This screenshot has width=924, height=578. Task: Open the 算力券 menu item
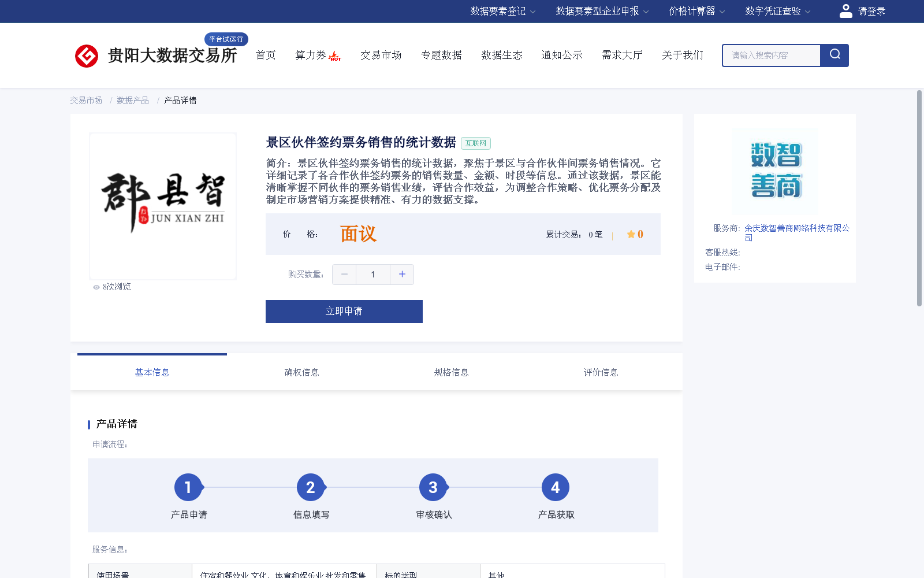point(311,55)
